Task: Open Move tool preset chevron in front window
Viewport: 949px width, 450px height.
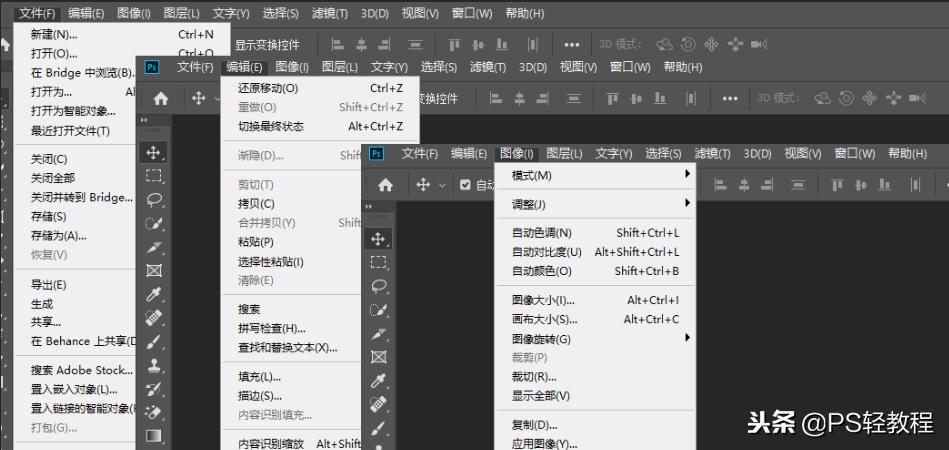Action: (x=442, y=186)
